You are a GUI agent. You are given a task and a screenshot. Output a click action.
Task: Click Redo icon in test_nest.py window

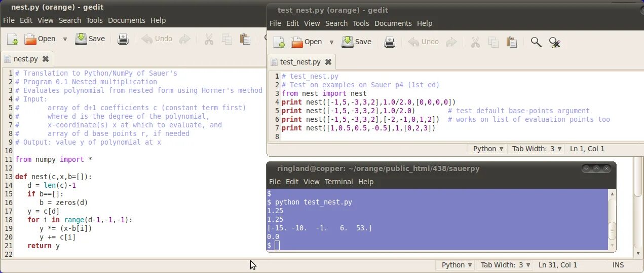451,42
